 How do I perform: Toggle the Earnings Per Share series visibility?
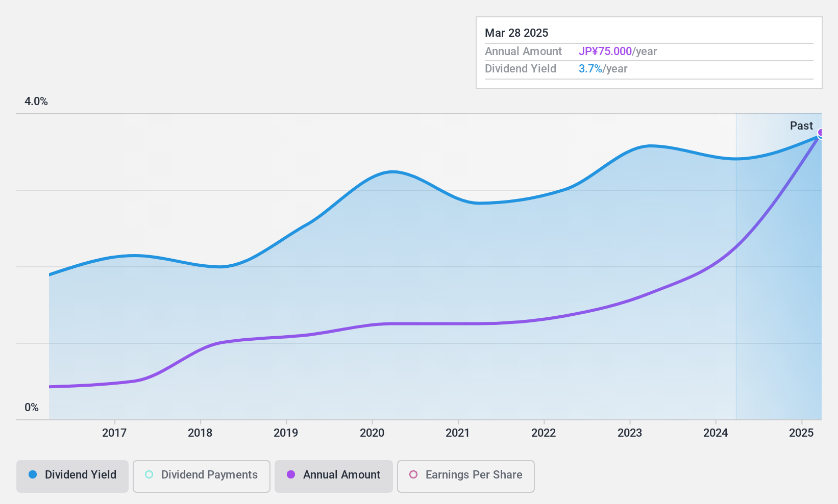pyautogui.click(x=465, y=475)
